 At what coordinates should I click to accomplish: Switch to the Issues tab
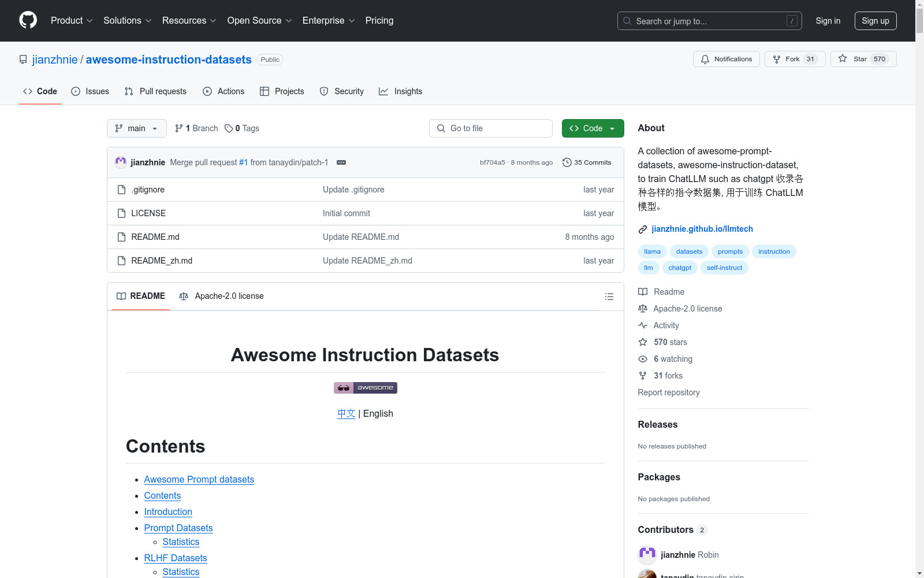[90, 91]
